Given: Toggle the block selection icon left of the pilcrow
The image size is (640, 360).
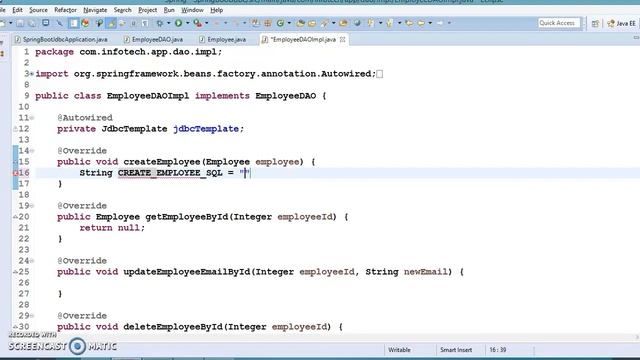Looking at the screenshot, I should click(133, 23).
